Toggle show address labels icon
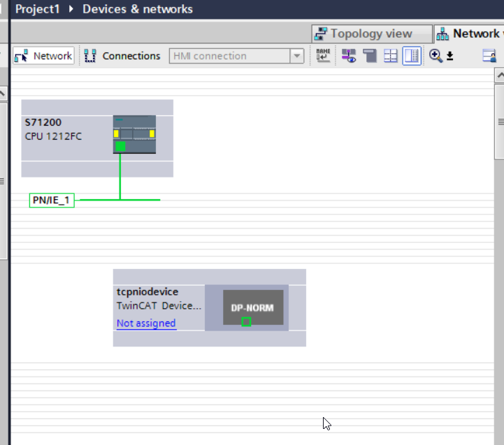 [x=349, y=56]
